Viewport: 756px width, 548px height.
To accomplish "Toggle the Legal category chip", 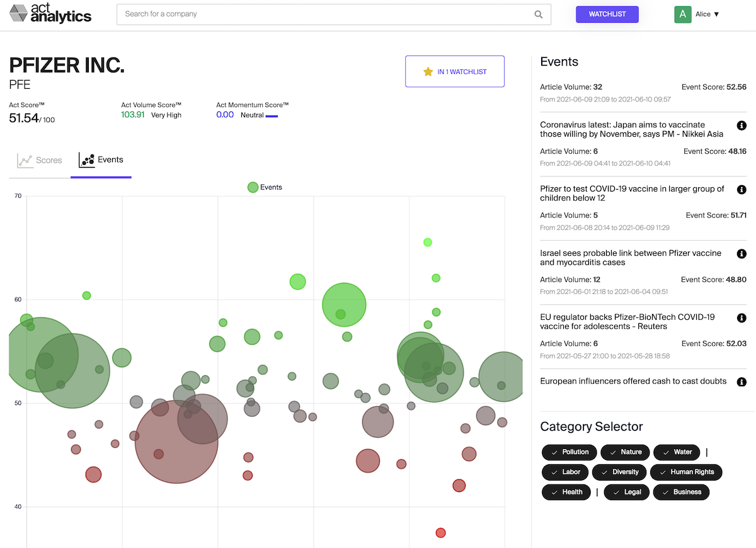I will tap(627, 492).
